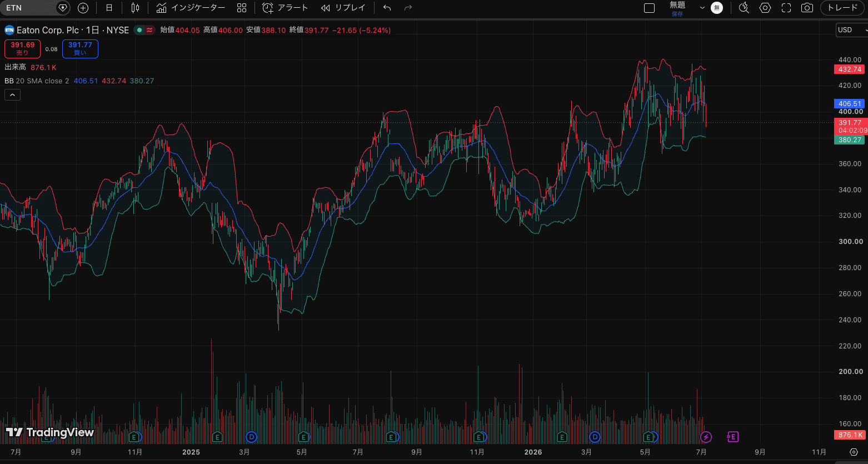Open quick search lightning magnifier
This screenshot has height=464, width=868.
[744, 8]
